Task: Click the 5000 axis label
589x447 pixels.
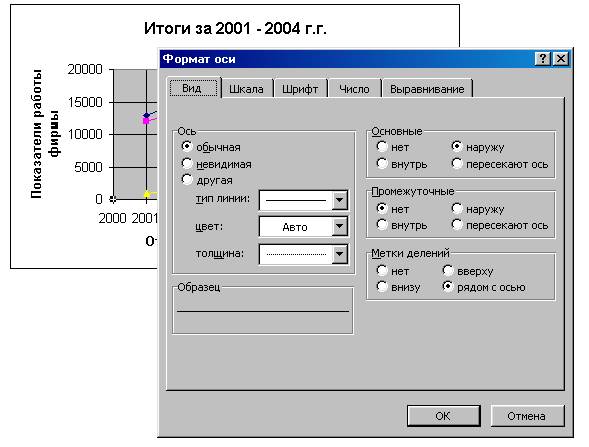Action: 88,167
